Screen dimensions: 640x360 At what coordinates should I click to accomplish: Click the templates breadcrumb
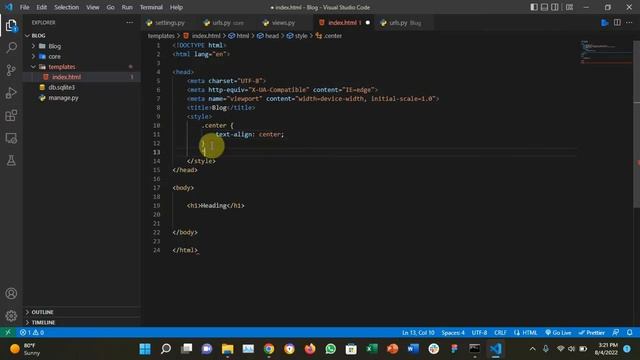click(x=161, y=36)
